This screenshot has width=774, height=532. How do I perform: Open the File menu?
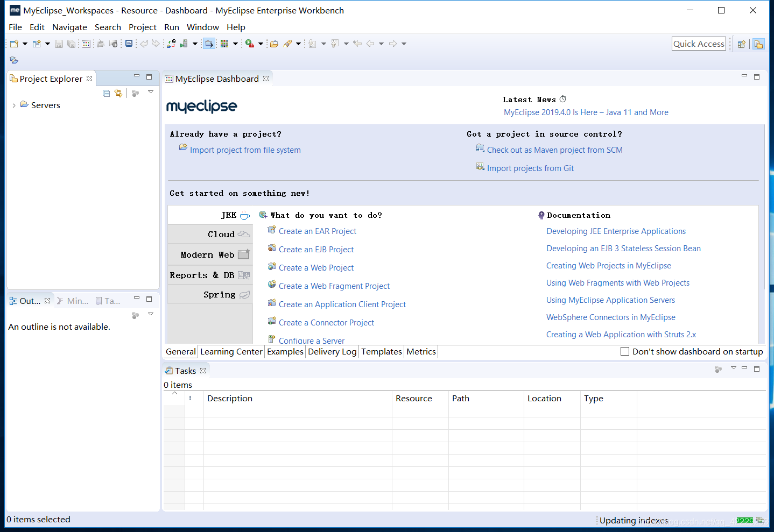16,27
